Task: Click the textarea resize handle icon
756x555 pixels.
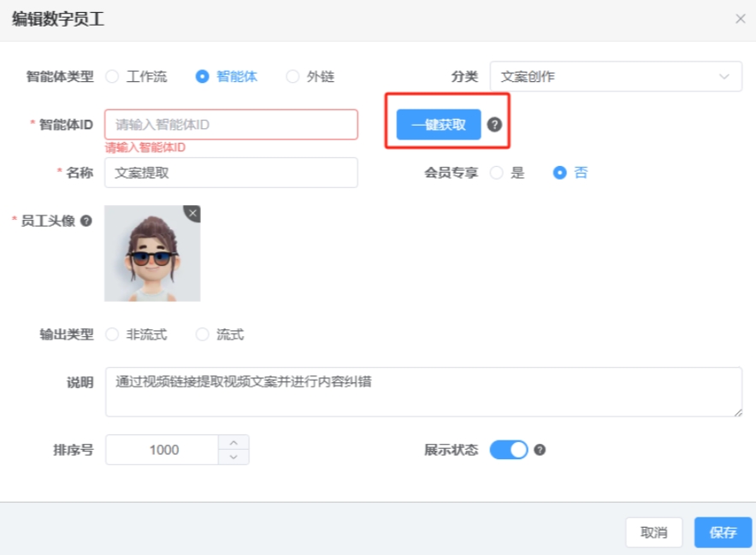Action: pyautogui.click(x=737, y=415)
